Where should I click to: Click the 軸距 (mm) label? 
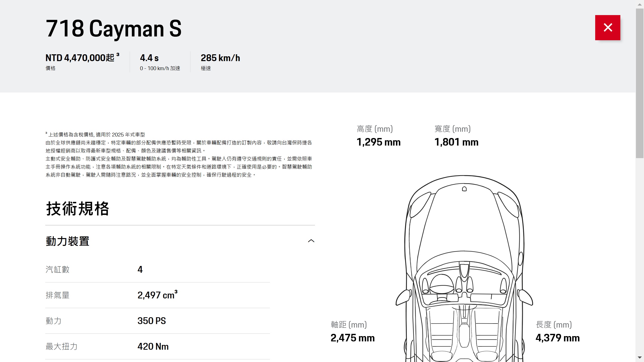point(349,325)
